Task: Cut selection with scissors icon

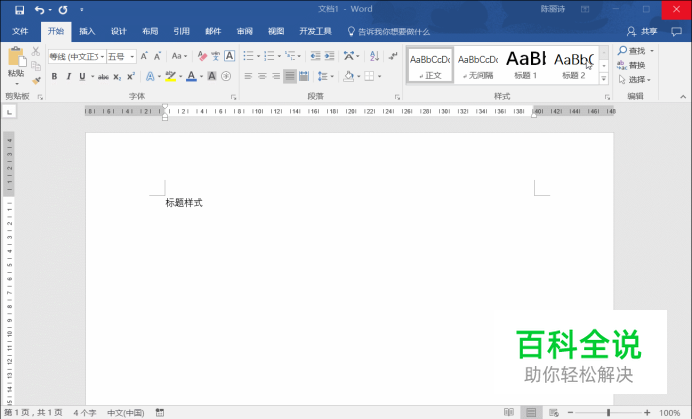Action: 36,51
